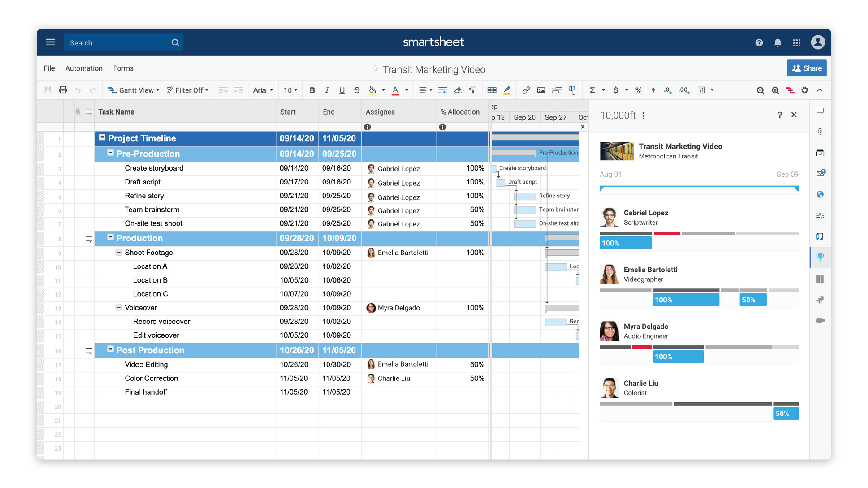The image size is (868, 488).
Task: Click the zoom in Gantt icon
Action: [x=775, y=90]
